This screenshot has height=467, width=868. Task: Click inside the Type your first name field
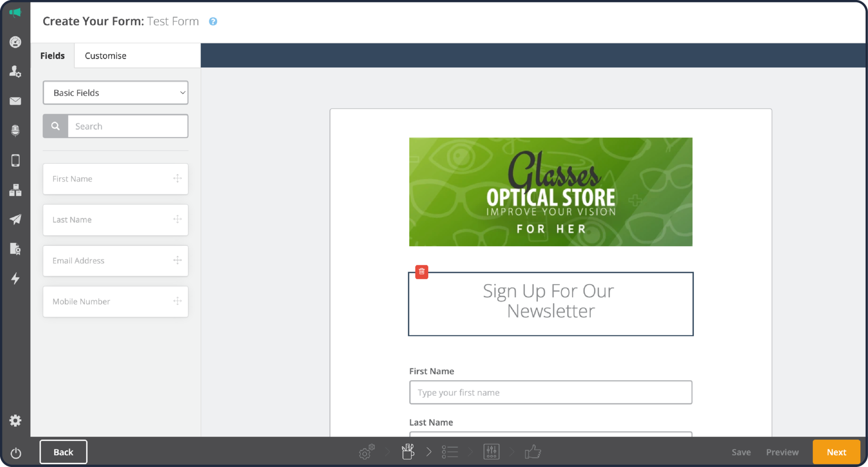(550, 392)
